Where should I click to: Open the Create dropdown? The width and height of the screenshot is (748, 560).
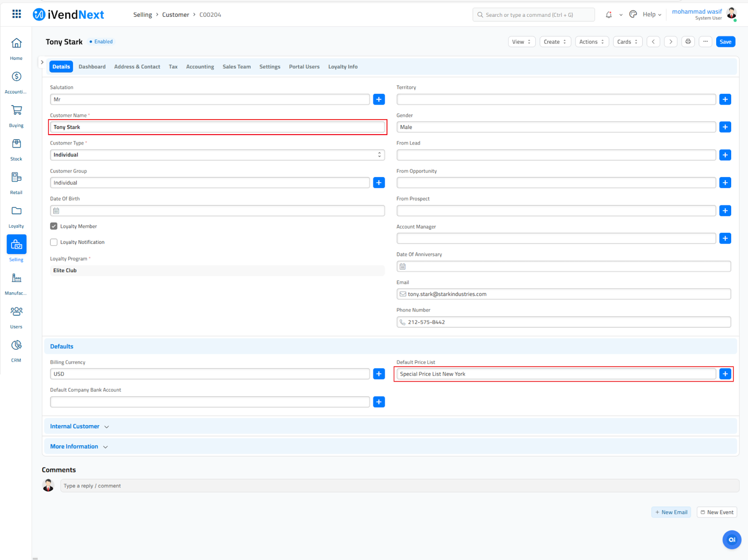pos(555,42)
